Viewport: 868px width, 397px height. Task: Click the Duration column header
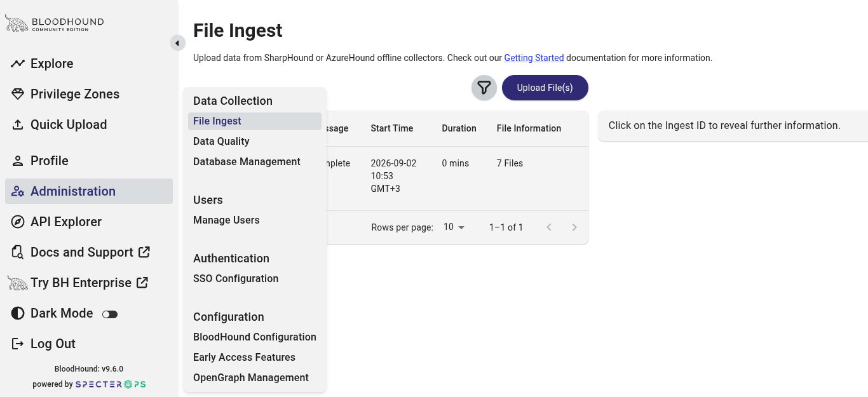tap(459, 128)
